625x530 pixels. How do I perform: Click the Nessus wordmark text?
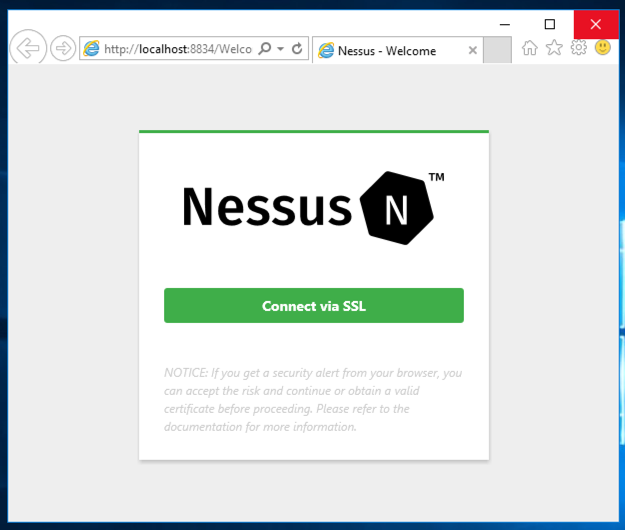pyautogui.click(x=267, y=207)
